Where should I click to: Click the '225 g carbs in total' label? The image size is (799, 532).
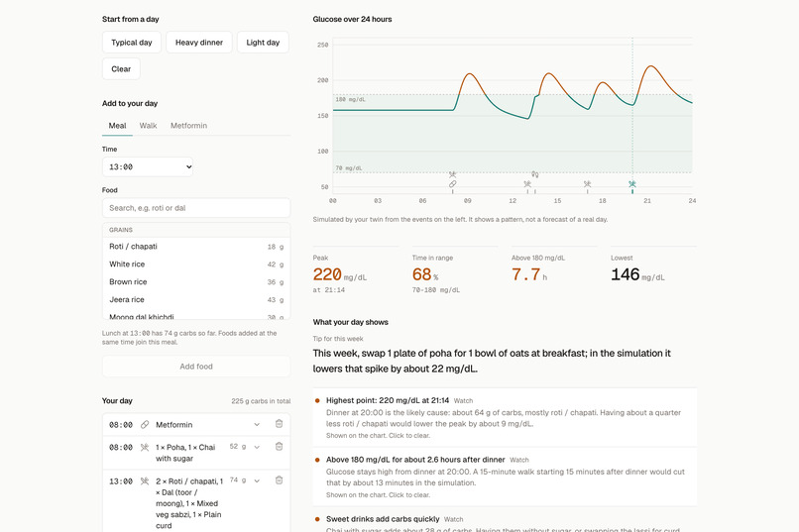[261, 401]
